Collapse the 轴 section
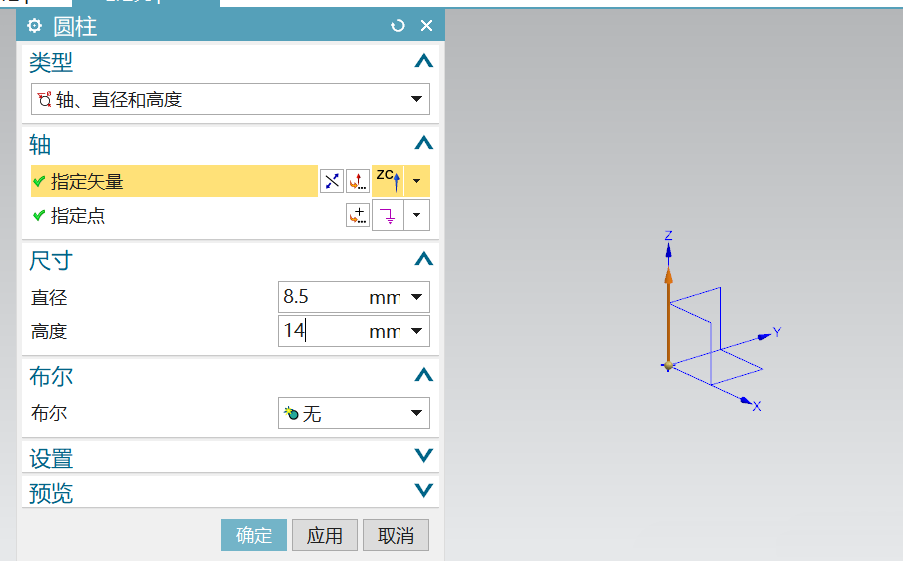Screen dimensions: 903x561 [423, 142]
